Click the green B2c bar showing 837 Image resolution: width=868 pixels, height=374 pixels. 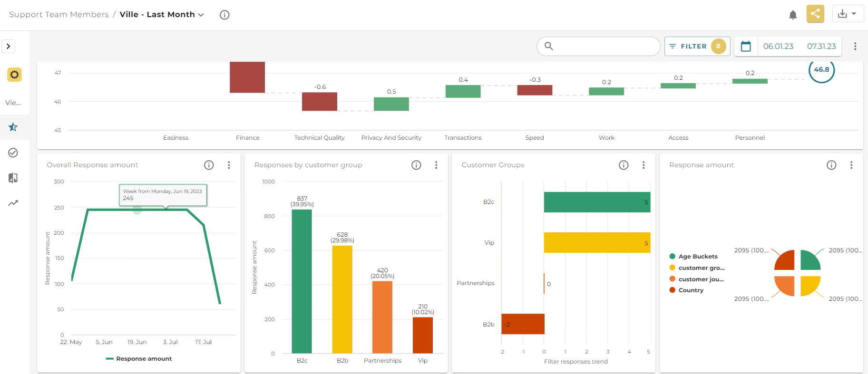(x=302, y=281)
